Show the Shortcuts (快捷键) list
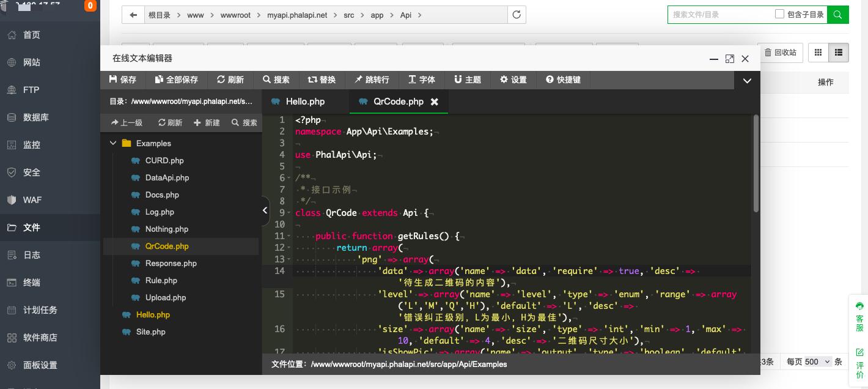 click(x=564, y=80)
